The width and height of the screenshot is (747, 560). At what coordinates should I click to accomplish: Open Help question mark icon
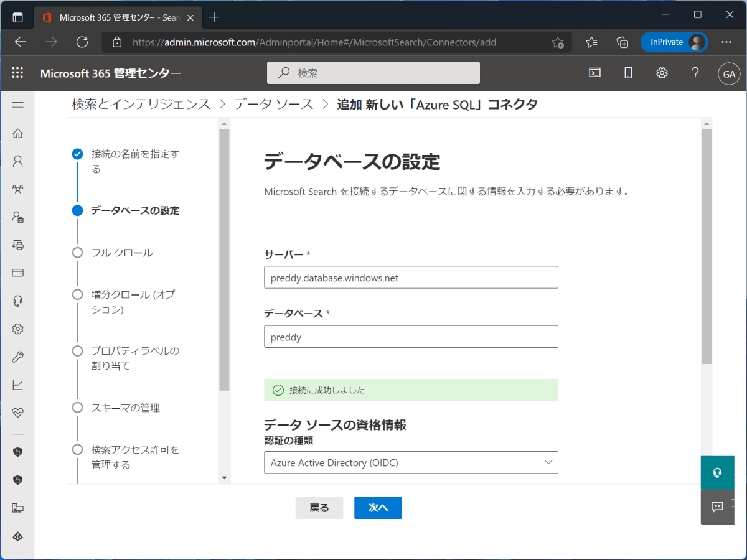(x=695, y=73)
